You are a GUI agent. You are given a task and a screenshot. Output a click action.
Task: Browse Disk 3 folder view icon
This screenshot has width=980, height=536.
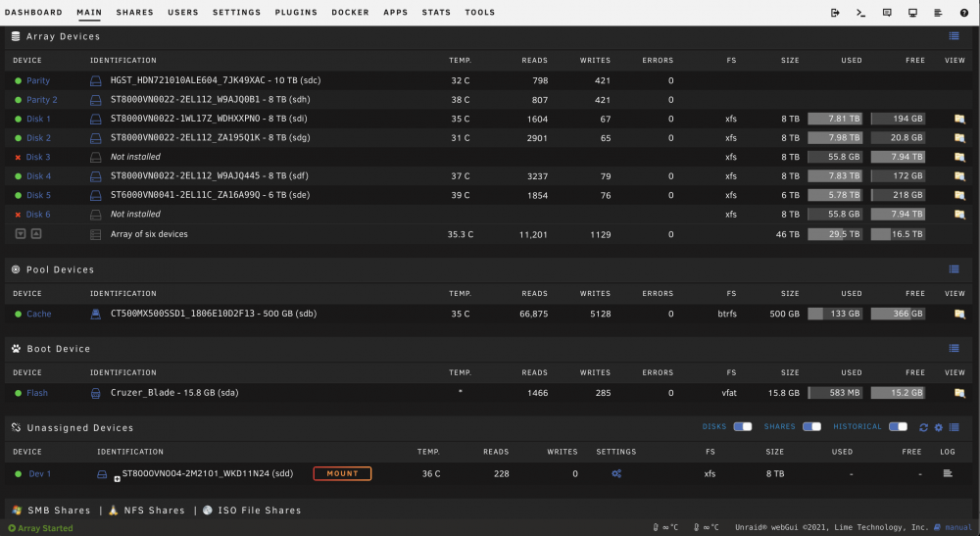[x=959, y=157]
